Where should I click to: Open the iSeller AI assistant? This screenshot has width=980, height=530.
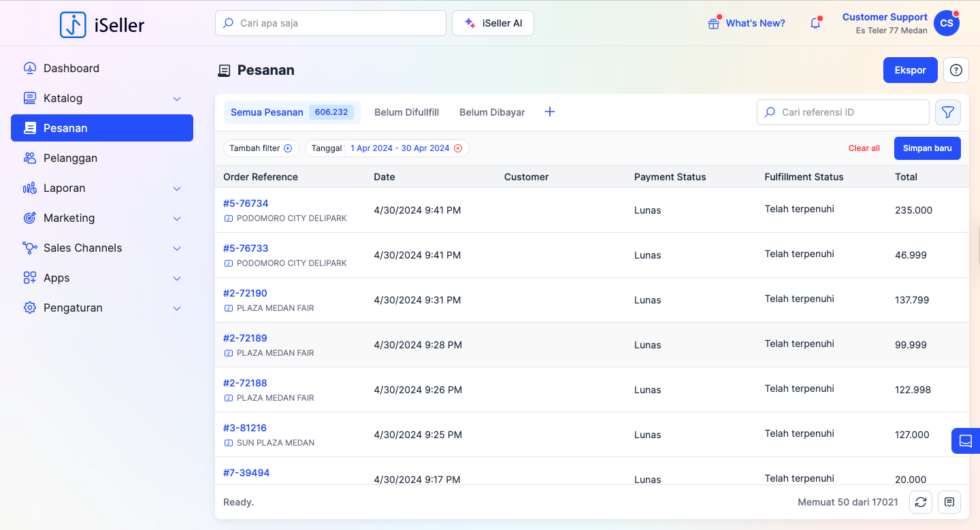pos(493,23)
